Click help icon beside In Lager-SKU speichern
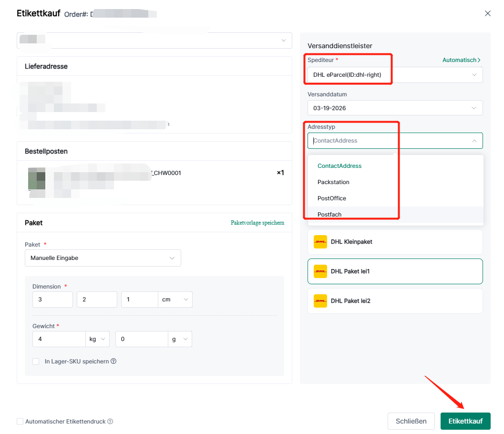Screen dimensions: 504x434 [x=113, y=361]
